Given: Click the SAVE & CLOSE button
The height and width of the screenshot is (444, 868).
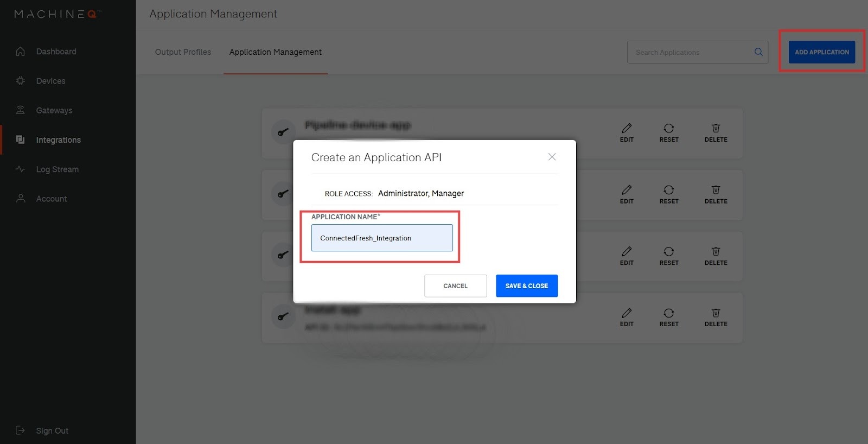Looking at the screenshot, I should tap(526, 286).
